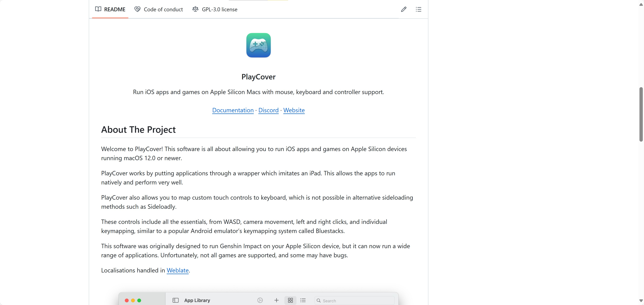644x305 pixels.
Task: Click the magnifier icon in Search field
Action: (319, 300)
